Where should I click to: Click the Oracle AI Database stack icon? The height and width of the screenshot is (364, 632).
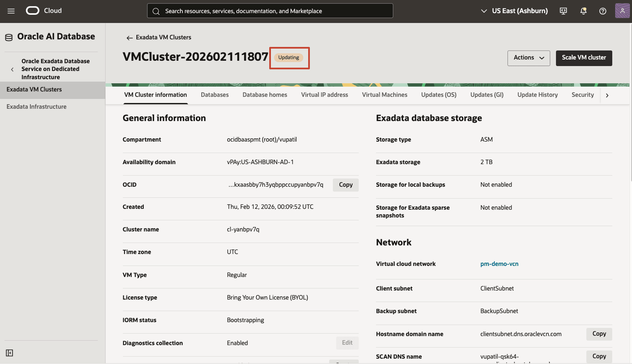pos(9,37)
